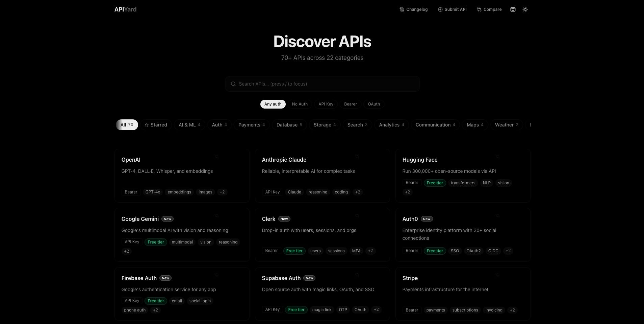
Task: Click the compare icon on the Clerk card
Action: [x=357, y=216]
